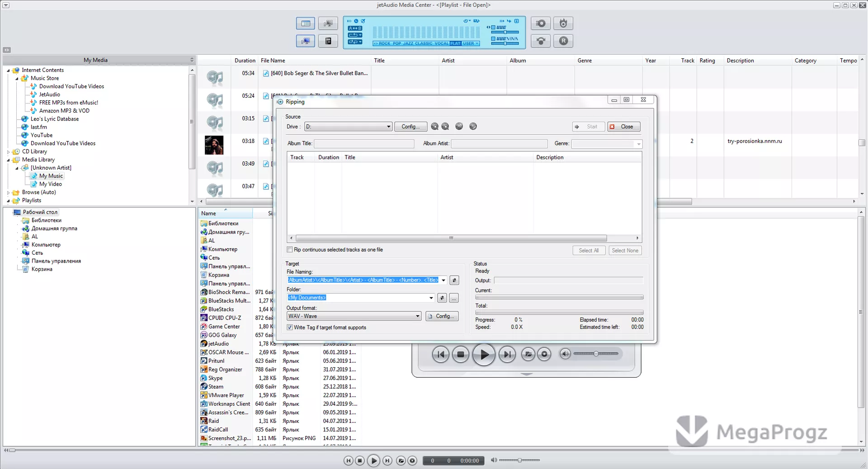The height and width of the screenshot is (469, 868).
Task: Click the portable device icon in top toolbar
Action: pyautogui.click(x=328, y=41)
